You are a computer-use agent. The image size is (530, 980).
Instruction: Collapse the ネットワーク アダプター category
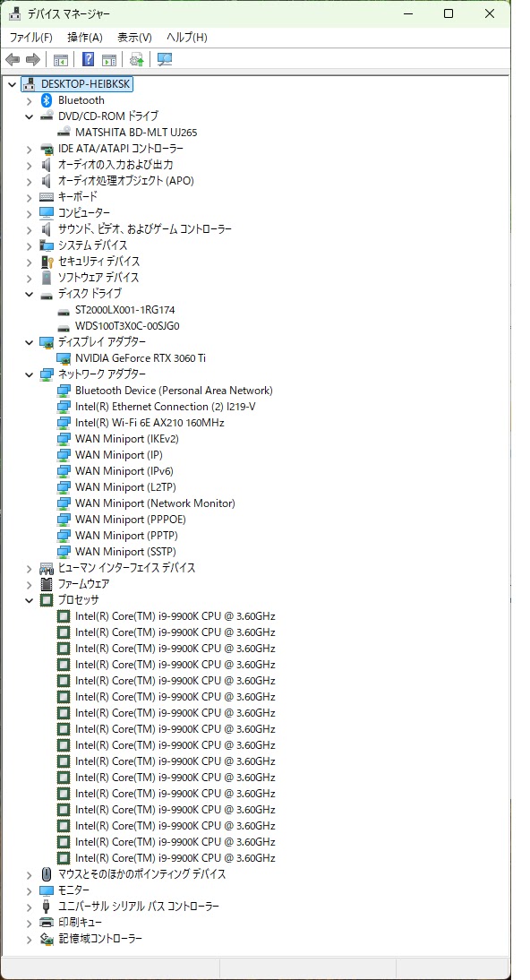pos(29,374)
